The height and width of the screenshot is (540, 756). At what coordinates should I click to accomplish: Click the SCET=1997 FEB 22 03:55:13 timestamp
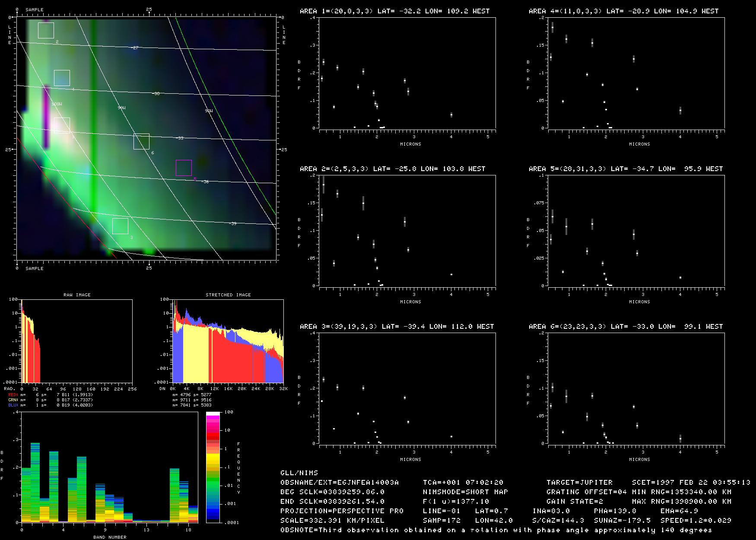pos(691,483)
